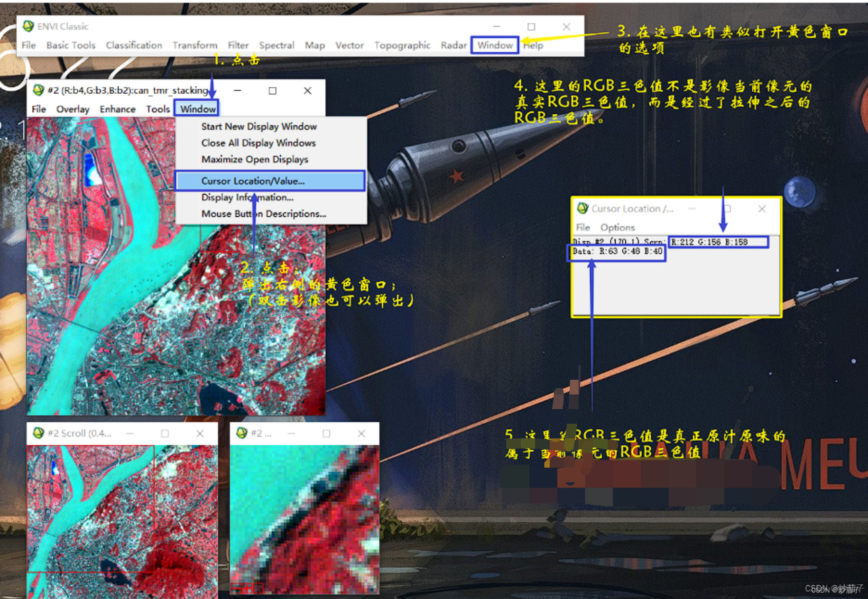Select Mouse Button Descriptions entry
Viewport: 868px width, 599px height.
point(264,214)
